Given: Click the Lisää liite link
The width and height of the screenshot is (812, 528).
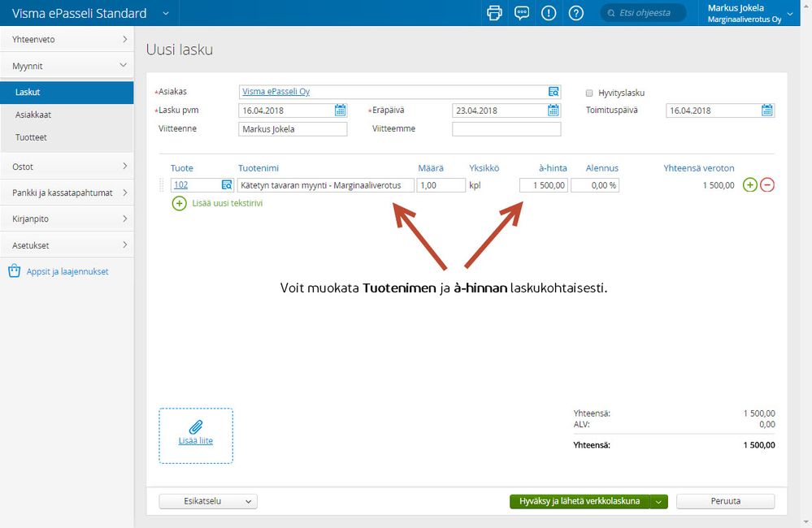Looking at the screenshot, I should click(x=196, y=441).
